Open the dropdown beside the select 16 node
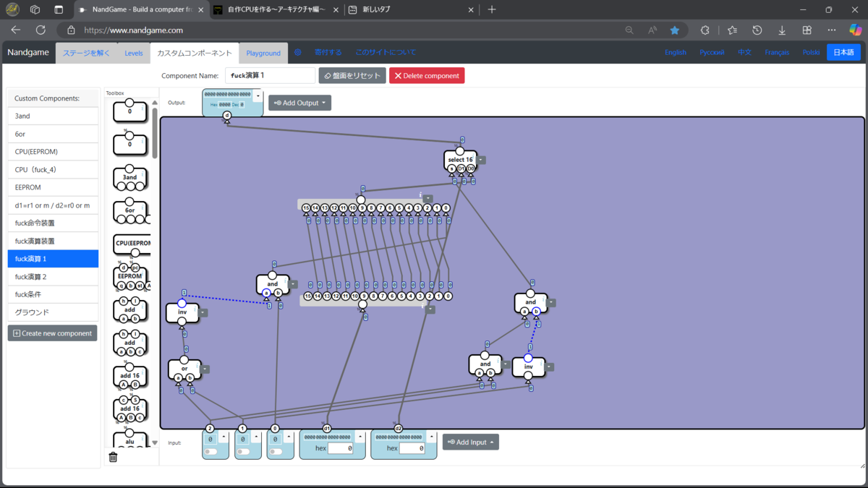Screen dimensions: 868x488 click(x=481, y=160)
